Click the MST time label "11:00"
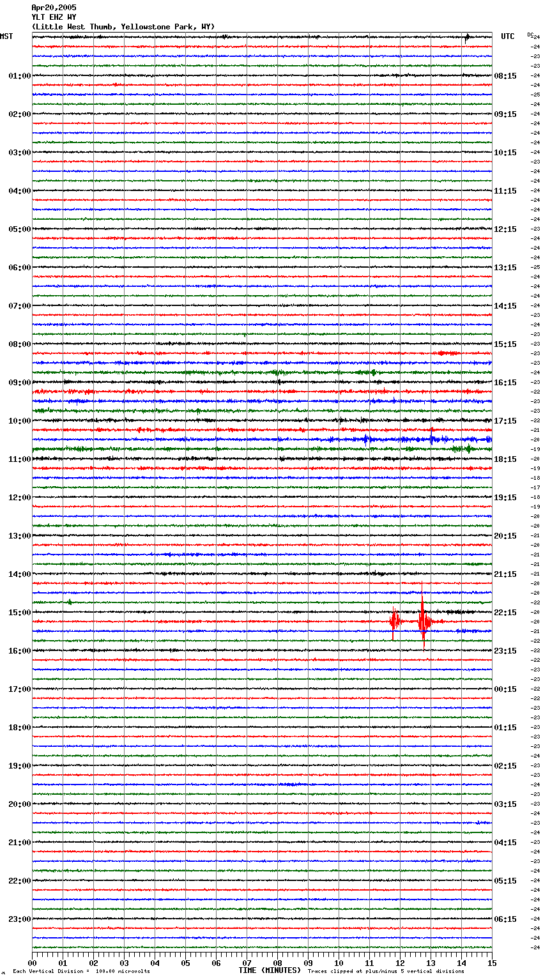 [x=20, y=459]
